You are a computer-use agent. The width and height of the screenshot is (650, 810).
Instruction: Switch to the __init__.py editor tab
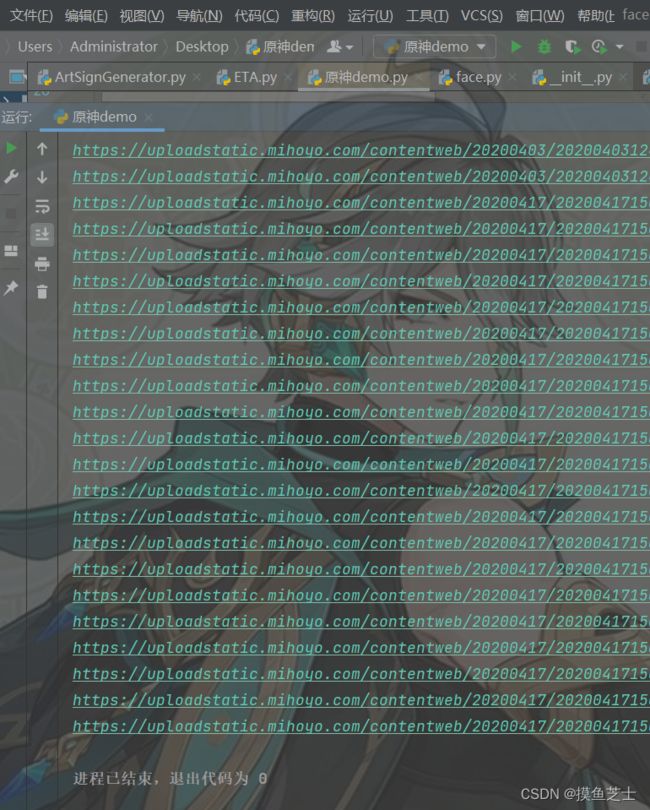tap(579, 77)
